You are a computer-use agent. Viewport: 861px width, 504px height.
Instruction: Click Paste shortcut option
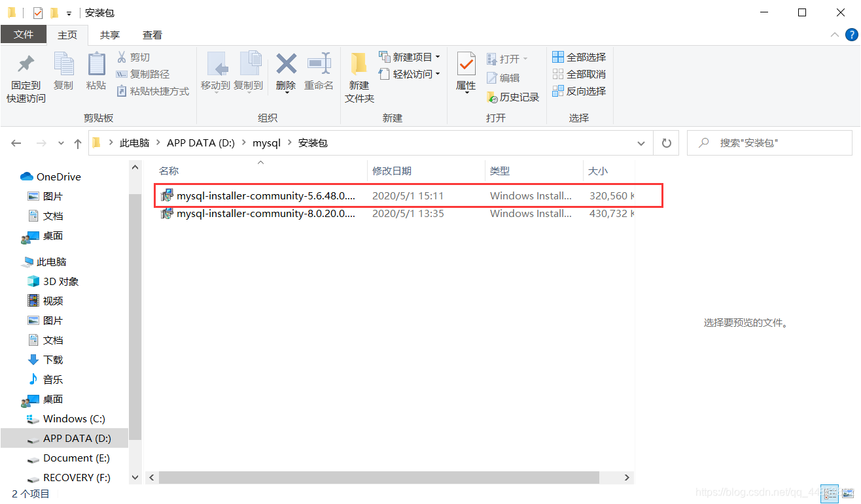tap(152, 92)
